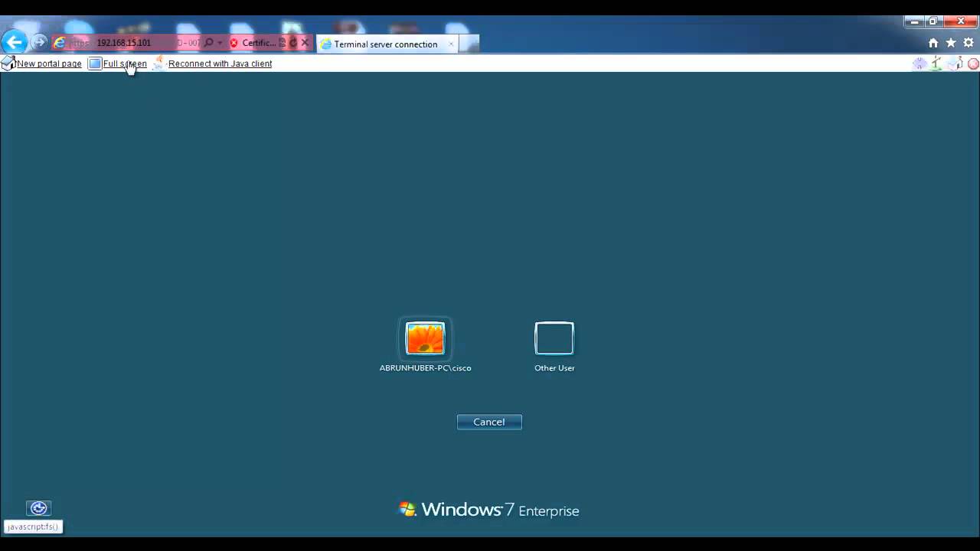Restore down the browser window

pyautogui.click(x=933, y=21)
